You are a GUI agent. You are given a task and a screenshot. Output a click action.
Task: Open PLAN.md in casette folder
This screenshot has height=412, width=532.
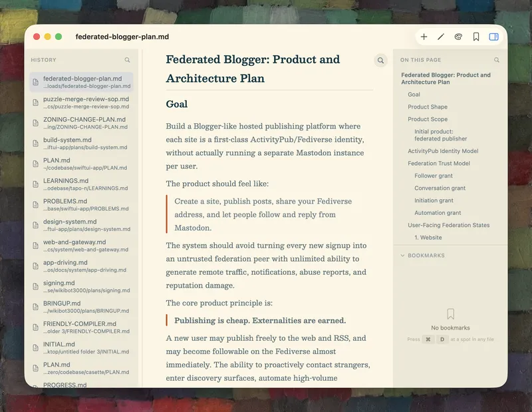coord(81,368)
